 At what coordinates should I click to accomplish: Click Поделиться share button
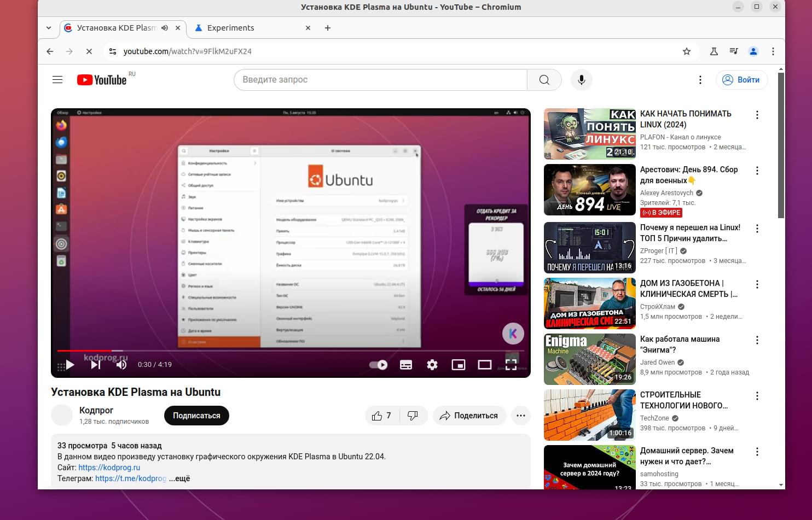coord(469,416)
